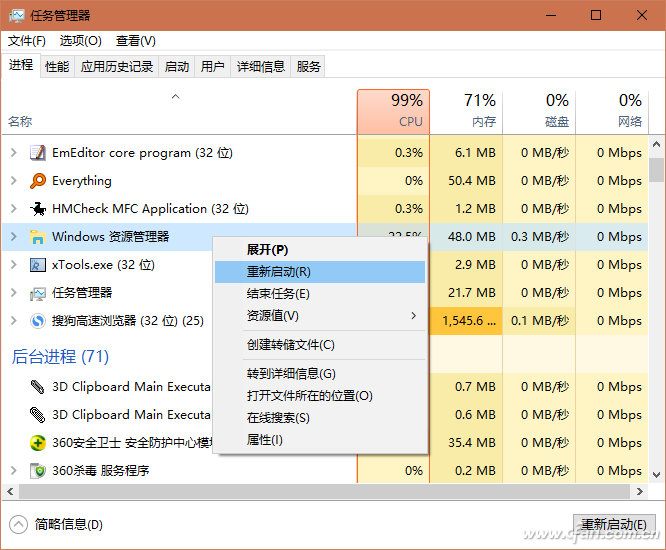Switch to the 性能 tab
The image size is (666, 550).
57,67
